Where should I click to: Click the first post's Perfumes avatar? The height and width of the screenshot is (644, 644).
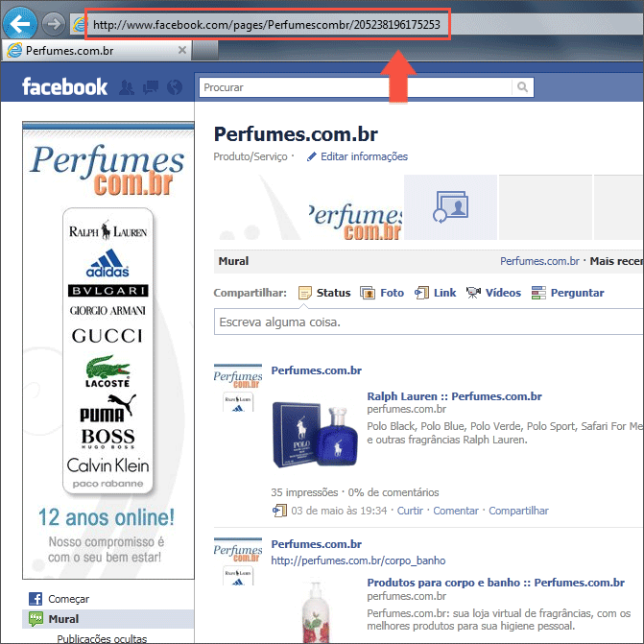coord(238,388)
